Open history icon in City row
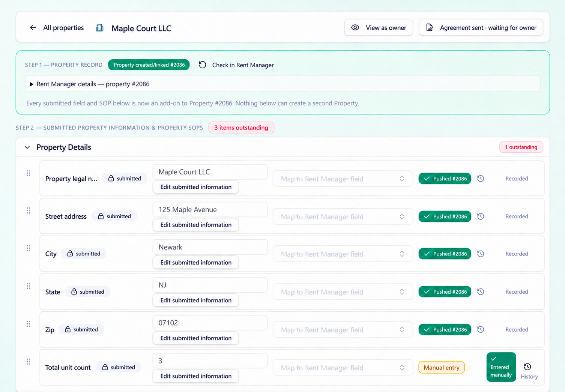 481,254
